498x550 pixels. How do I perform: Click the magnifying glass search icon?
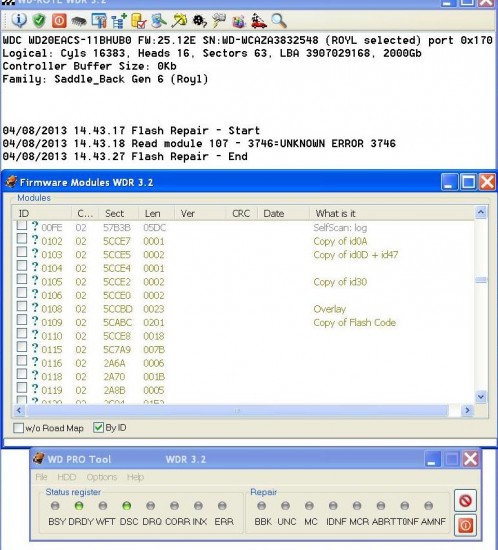[x=279, y=21]
